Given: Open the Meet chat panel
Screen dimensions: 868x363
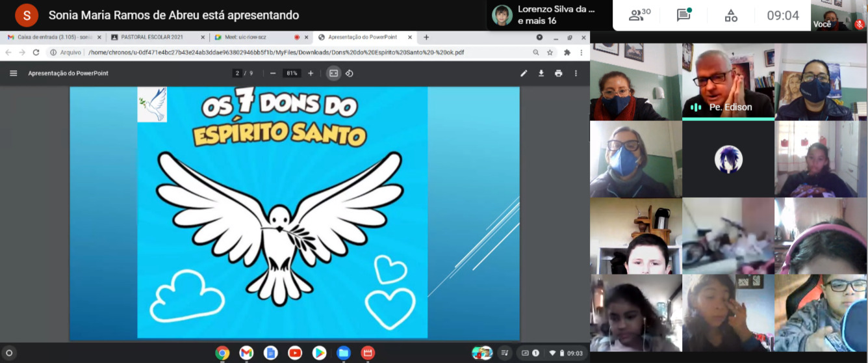Looking at the screenshot, I should tap(683, 16).
